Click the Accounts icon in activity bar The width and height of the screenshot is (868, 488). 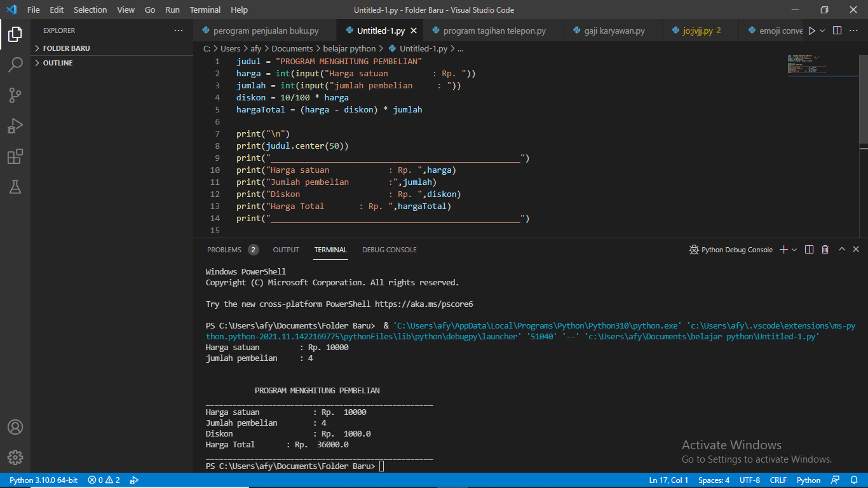click(x=15, y=427)
